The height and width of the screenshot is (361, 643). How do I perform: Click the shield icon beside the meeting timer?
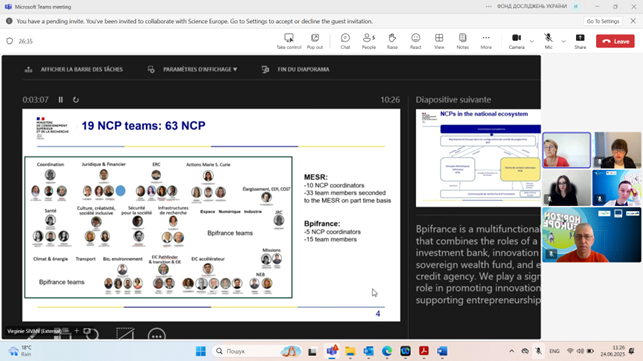click(x=9, y=41)
